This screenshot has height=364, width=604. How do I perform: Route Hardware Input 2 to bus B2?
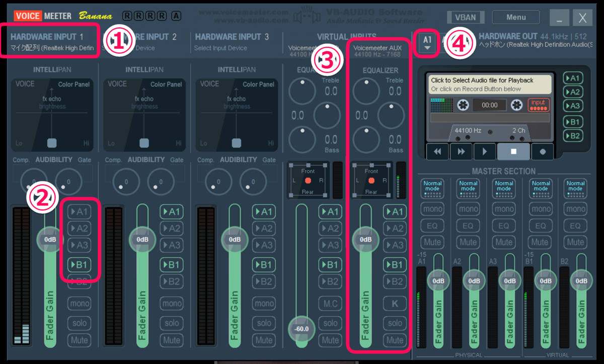pyautogui.click(x=172, y=281)
